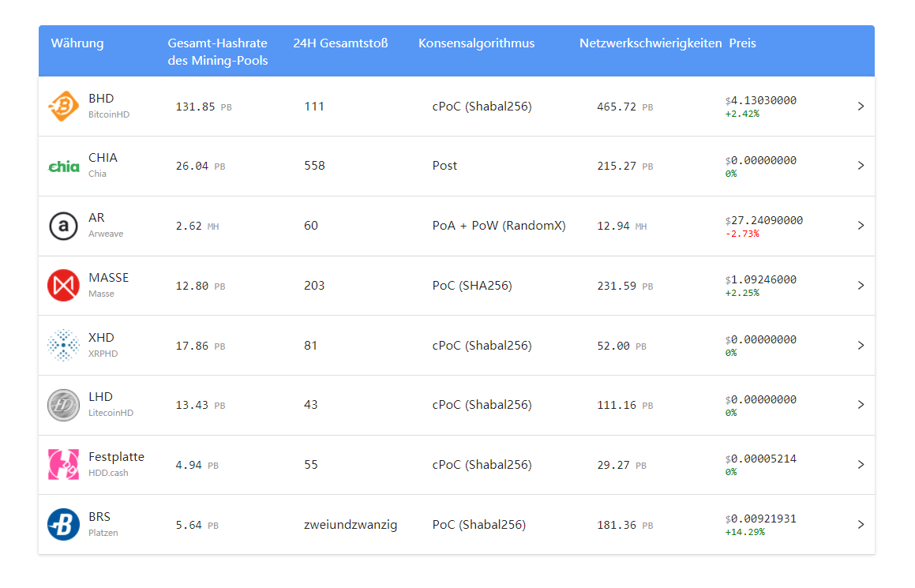The height and width of the screenshot is (588, 915).
Task: Expand the CHIA row chevron arrow
Action: click(861, 166)
